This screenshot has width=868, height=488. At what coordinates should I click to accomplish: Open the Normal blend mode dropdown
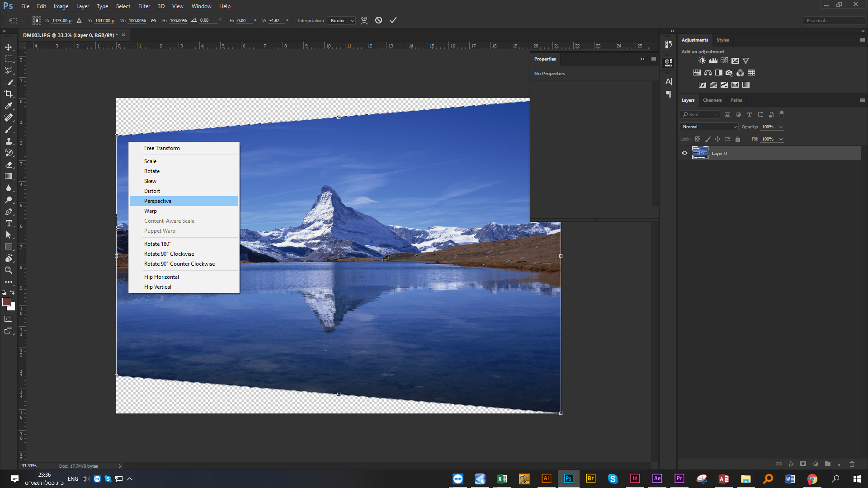(708, 127)
